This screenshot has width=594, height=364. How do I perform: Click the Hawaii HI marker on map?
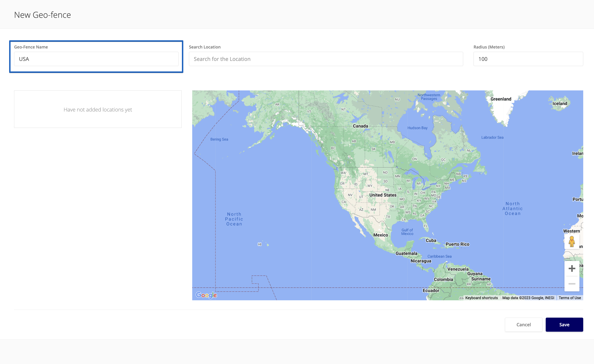pyautogui.click(x=260, y=244)
